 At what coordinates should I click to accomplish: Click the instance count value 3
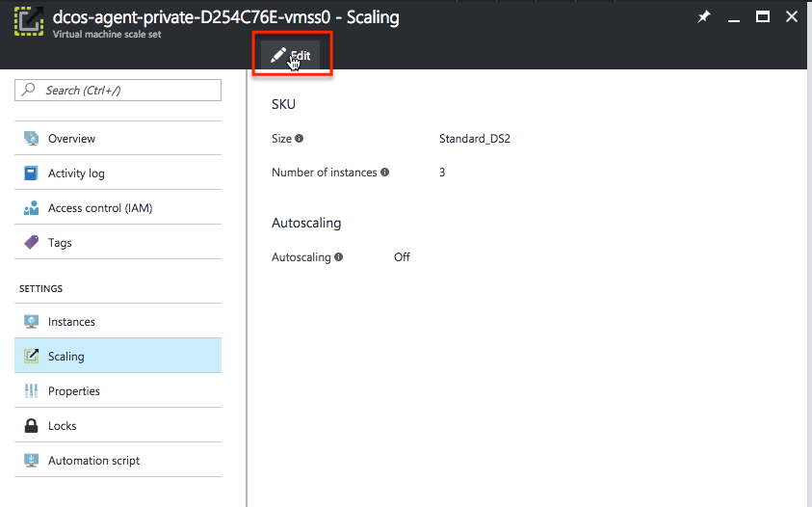click(x=442, y=173)
